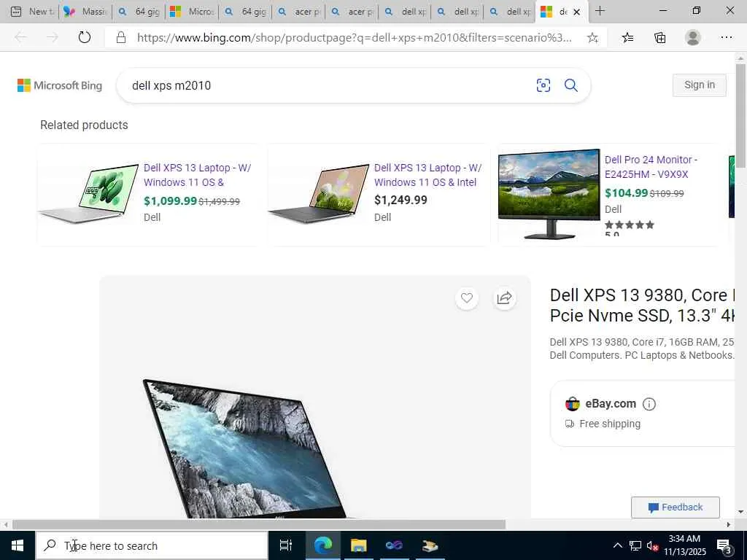Open Task View on the taskbar
Image resolution: width=747 pixels, height=560 pixels.
285,545
